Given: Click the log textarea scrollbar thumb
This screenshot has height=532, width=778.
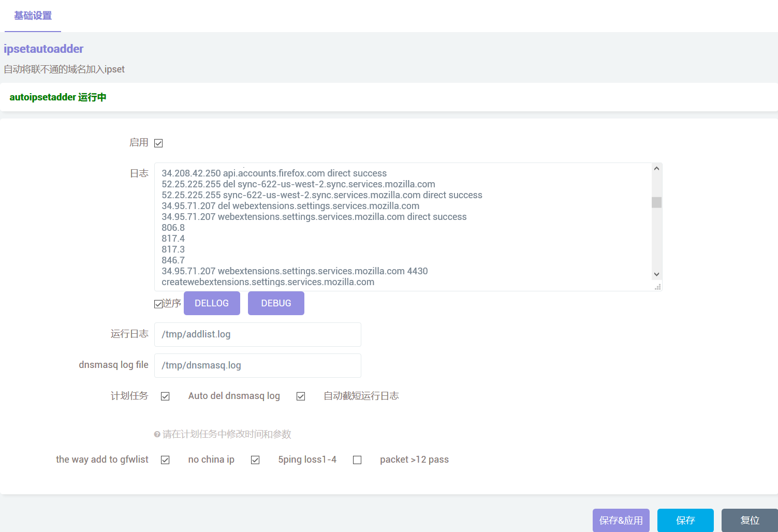Looking at the screenshot, I should (x=656, y=202).
